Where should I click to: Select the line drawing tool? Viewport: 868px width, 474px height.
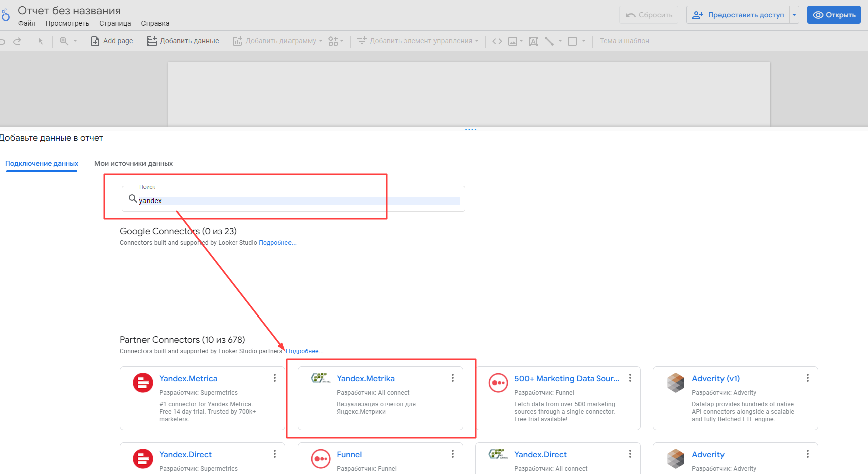coord(549,41)
